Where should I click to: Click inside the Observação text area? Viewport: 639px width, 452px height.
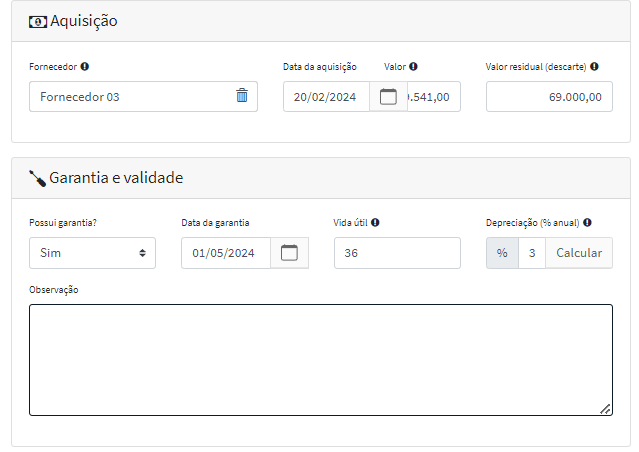click(321, 360)
